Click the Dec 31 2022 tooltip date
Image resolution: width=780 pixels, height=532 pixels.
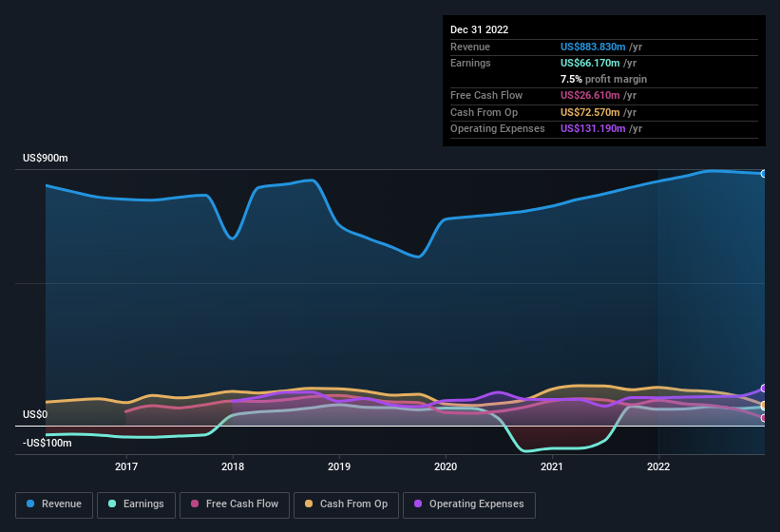click(x=480, y=29)
